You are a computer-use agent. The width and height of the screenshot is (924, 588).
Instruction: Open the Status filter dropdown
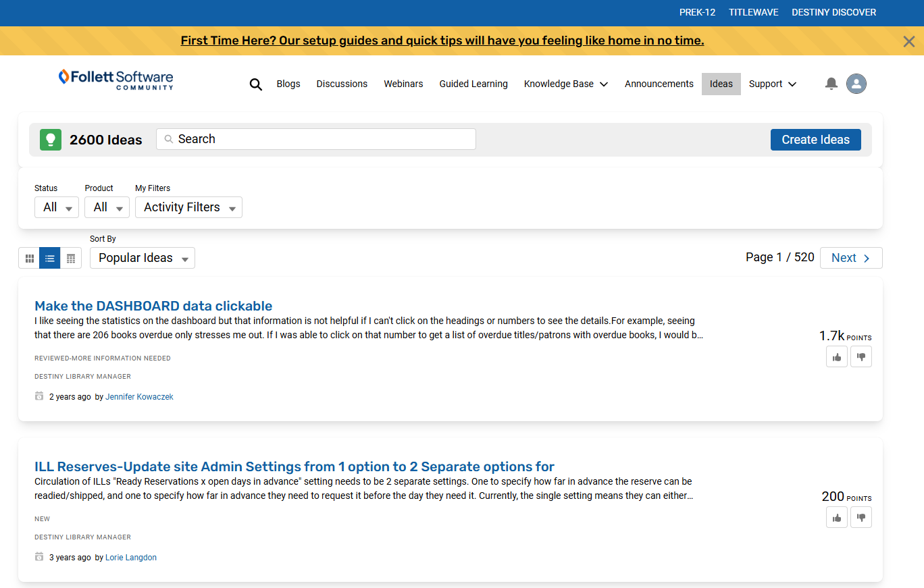(x=56, y=207)
